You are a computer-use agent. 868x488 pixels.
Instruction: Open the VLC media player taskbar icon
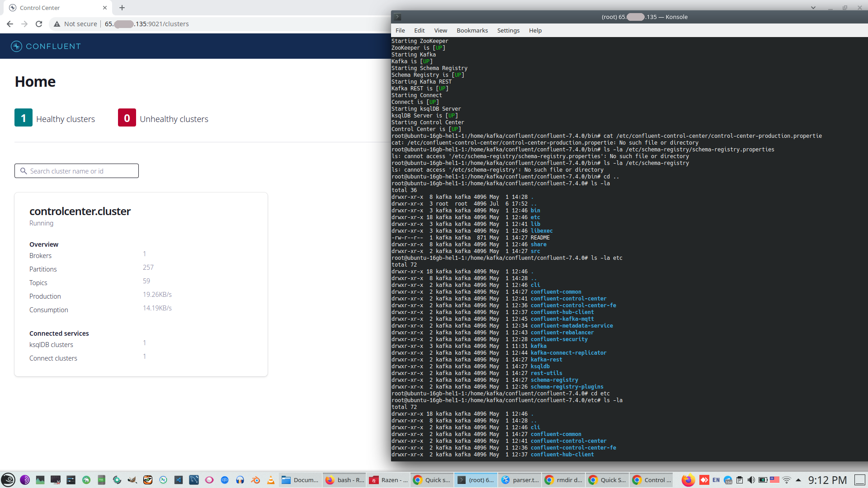point(271,480)
